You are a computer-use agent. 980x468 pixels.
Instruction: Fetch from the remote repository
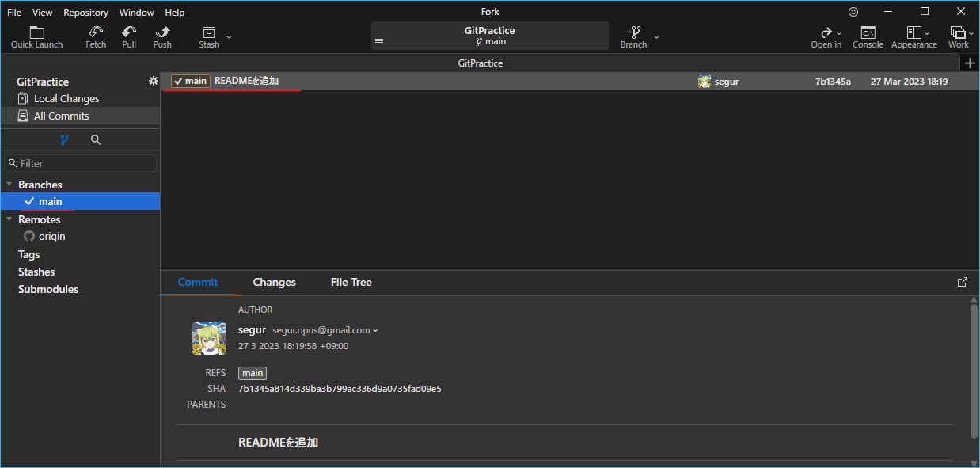click(x=96, y=37)
